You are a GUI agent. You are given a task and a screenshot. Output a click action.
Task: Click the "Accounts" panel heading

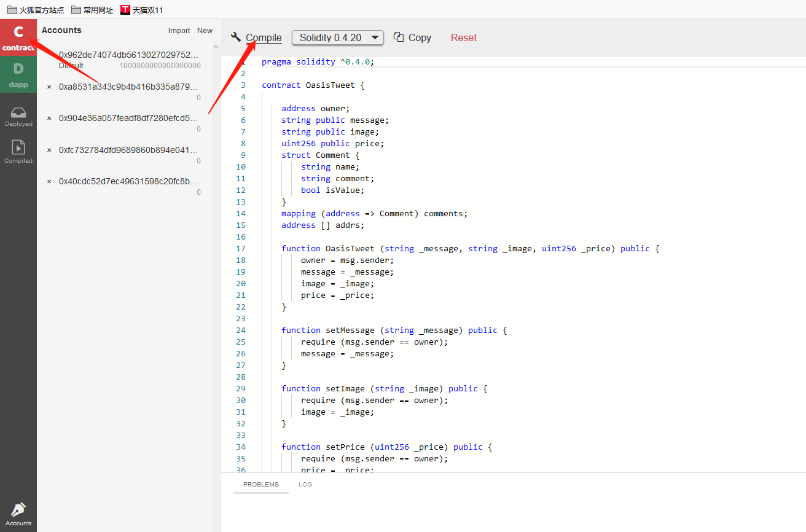click(61, 30)
